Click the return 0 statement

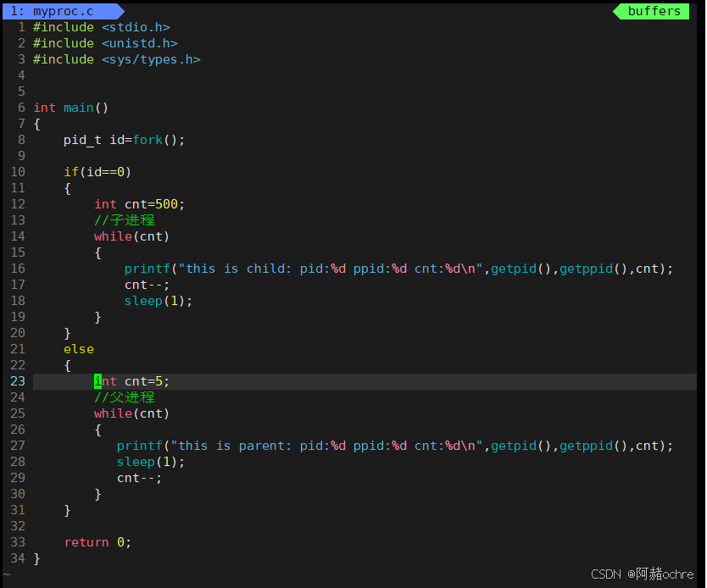(97, 542)
